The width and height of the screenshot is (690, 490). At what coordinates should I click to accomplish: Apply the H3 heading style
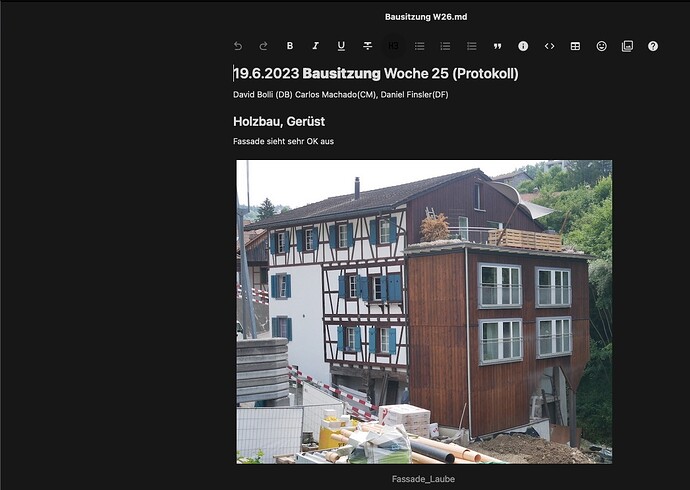click(x=393, y=46)
